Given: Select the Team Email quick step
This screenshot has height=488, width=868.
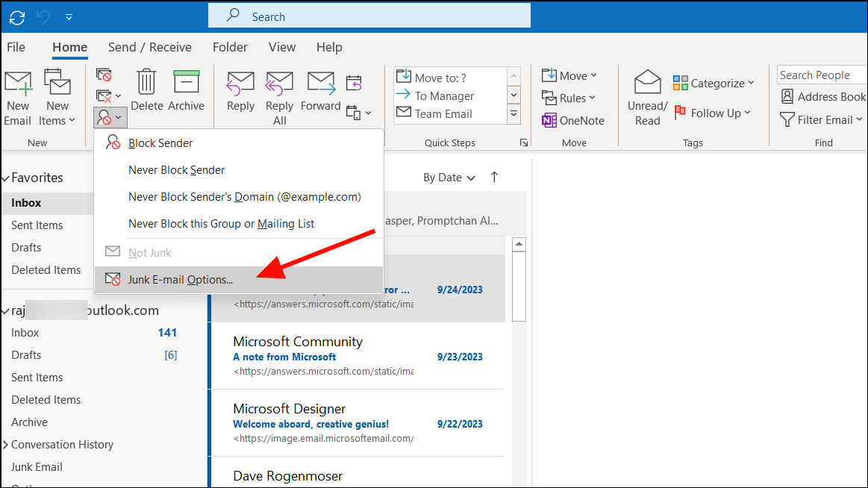Looking at the screenshot, I should (x=450, y=114).
